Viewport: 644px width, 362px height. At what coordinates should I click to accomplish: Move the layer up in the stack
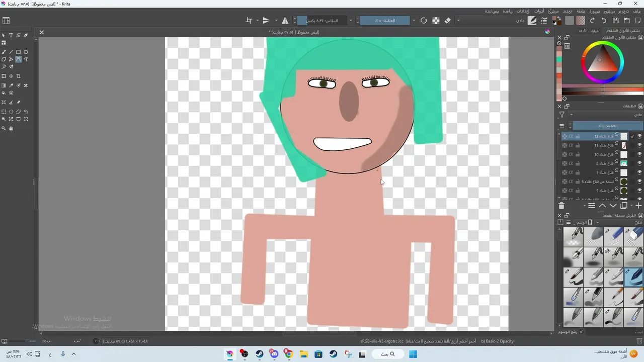coord(602,206)
